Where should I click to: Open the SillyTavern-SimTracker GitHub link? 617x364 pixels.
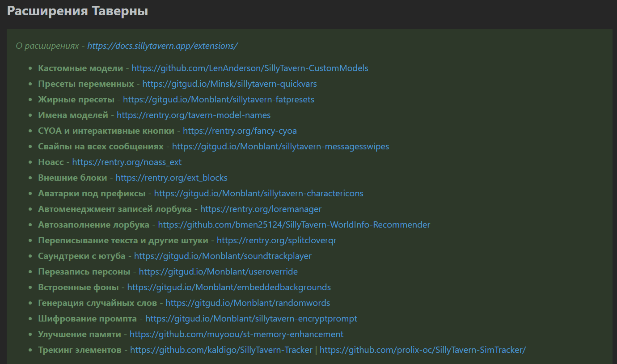[x=423, y=350]
